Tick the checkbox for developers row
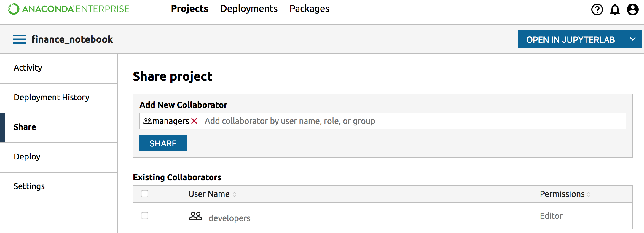Image resolution: width=644 pixels, height=233 pixels. coord(145,216)
